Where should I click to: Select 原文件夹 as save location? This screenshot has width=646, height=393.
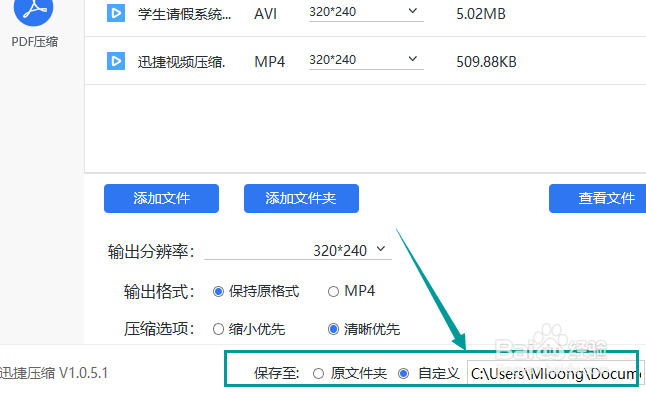pyautogui.click(x=318, y=374)
